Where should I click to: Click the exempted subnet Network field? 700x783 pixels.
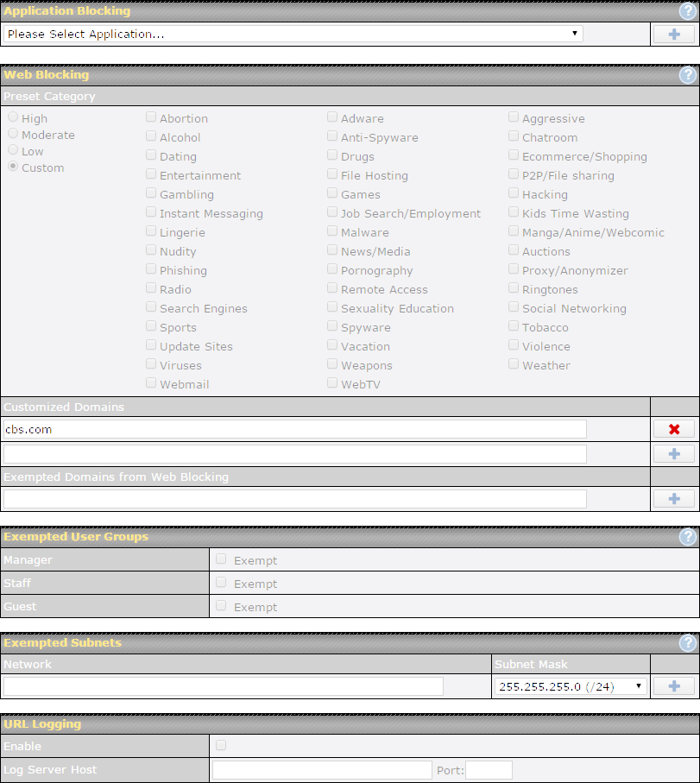(x=224, y=686)
